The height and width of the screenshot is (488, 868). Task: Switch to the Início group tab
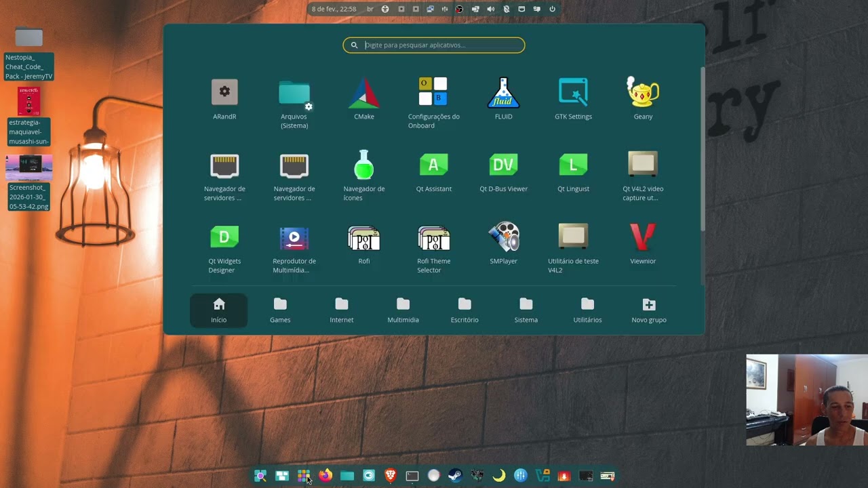coord(218,310)
